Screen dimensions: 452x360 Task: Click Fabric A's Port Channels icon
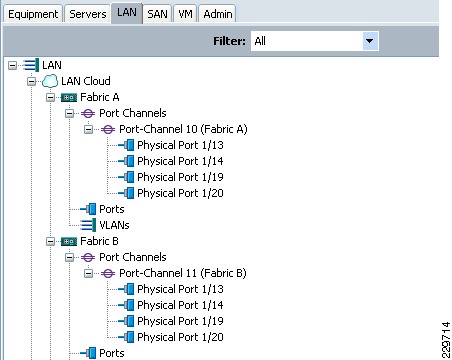(88, 113)
